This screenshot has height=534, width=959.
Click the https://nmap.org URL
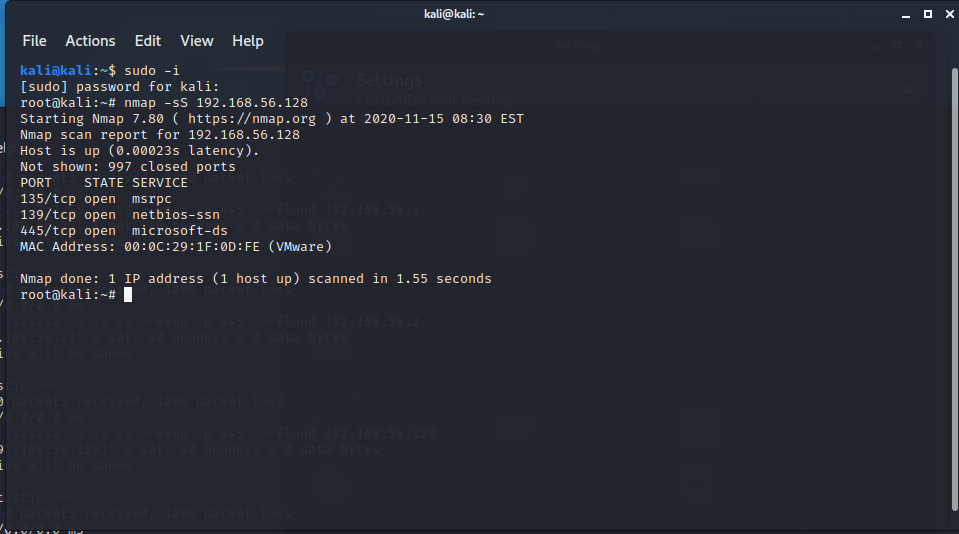[252, 119]
